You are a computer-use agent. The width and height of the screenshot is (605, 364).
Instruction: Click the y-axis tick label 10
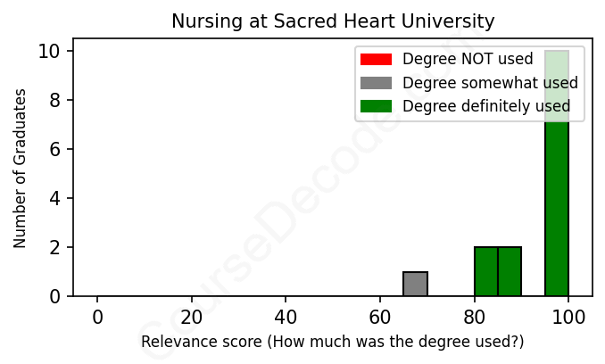pos(50,52)
